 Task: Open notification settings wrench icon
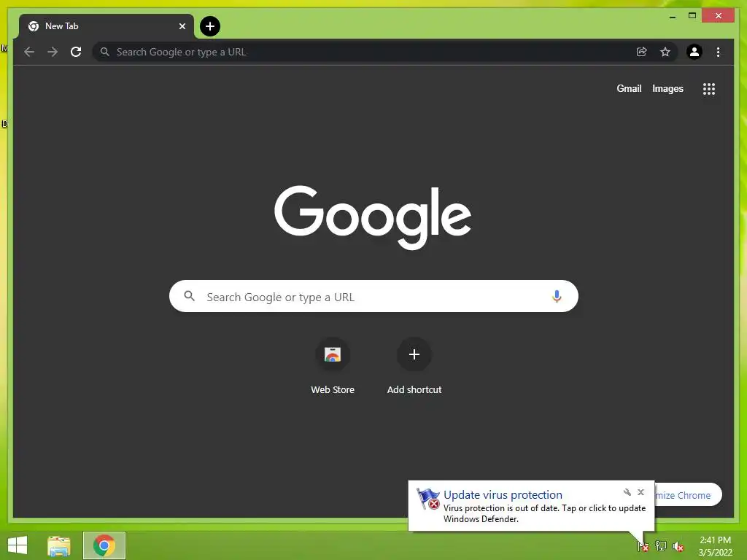coord(627,492)
